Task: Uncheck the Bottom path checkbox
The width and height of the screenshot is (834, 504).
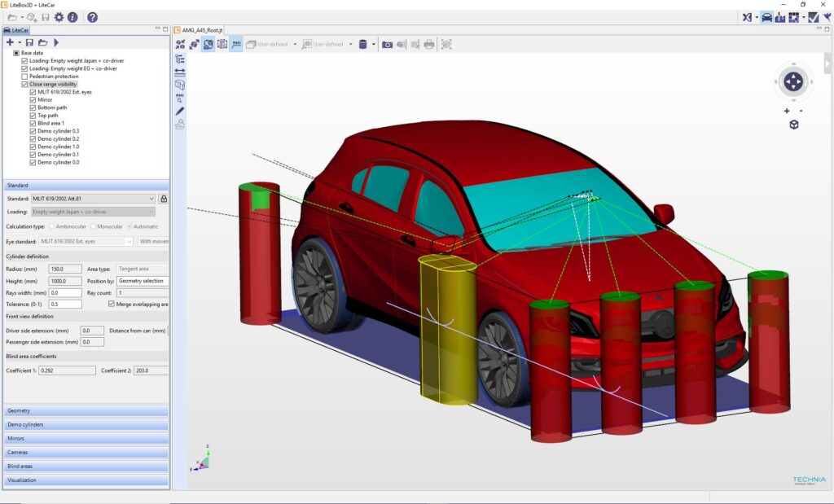Action: tap(33, 107)
